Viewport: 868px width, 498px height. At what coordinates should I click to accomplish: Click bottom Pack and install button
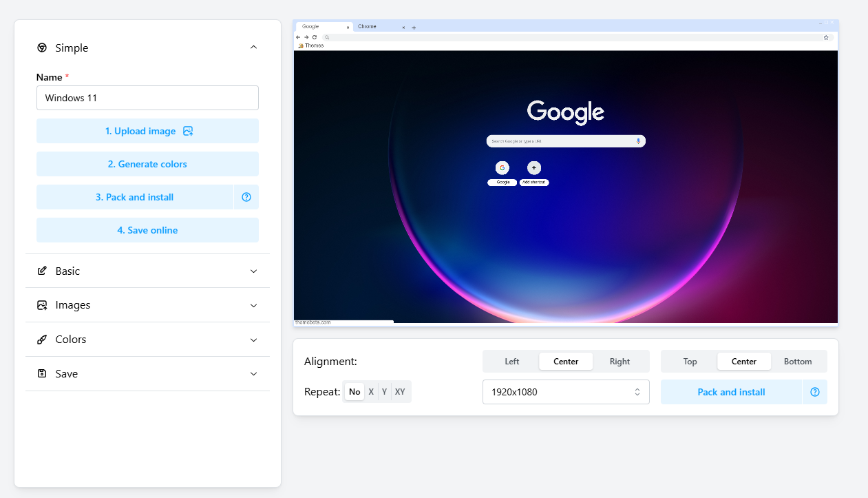(x=731, y=392)
